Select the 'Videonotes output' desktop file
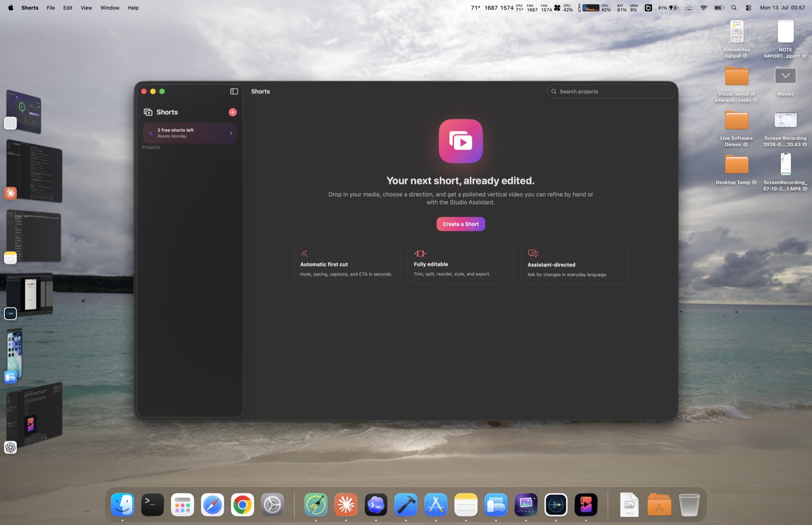This screenshot has width=812, height=525. tap(736, 40)
